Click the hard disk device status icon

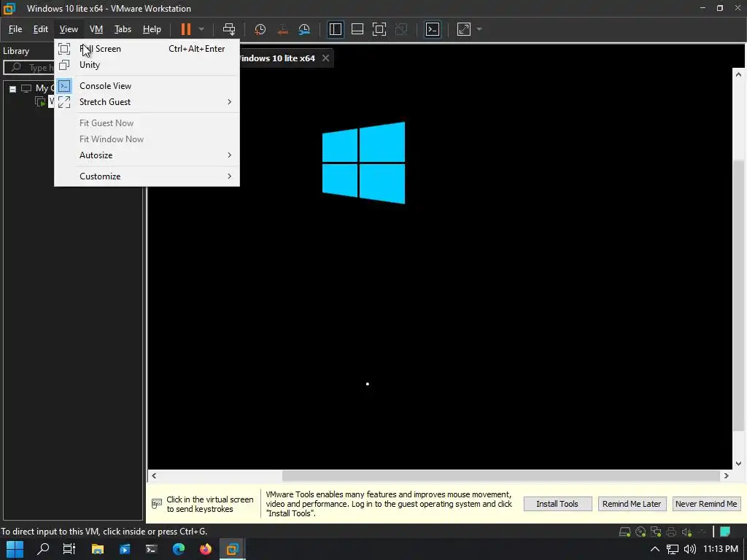coord(624,532)
